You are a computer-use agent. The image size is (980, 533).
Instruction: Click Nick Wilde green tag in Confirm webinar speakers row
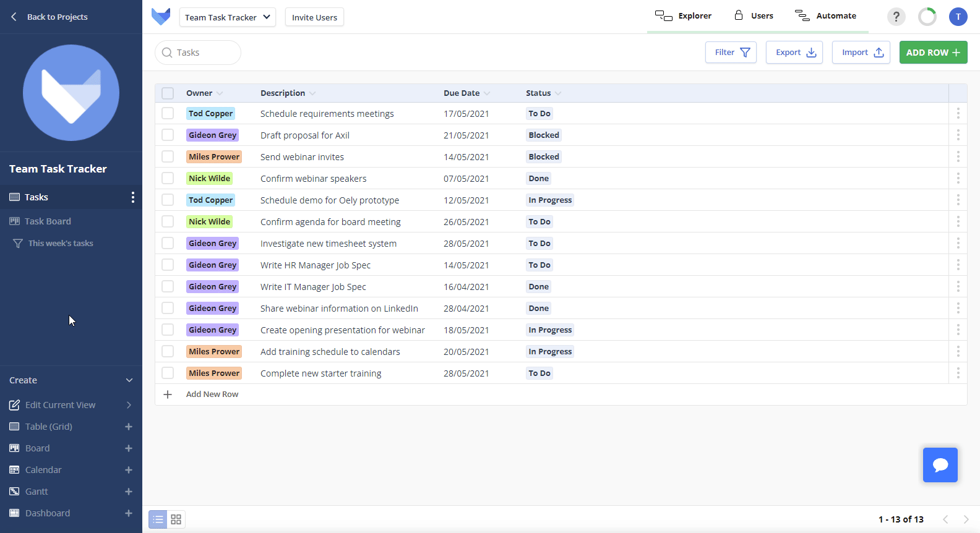click(x=210, y=179)
